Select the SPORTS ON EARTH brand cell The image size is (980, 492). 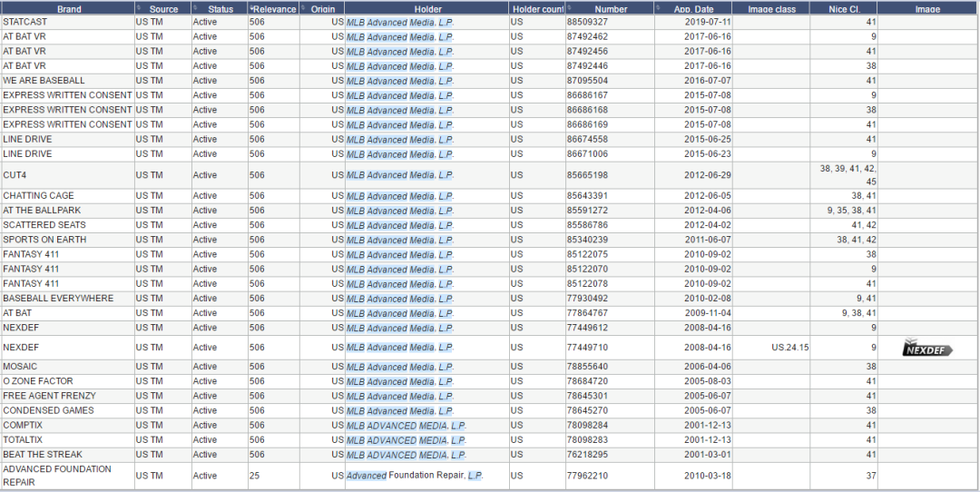coord(67,240)
